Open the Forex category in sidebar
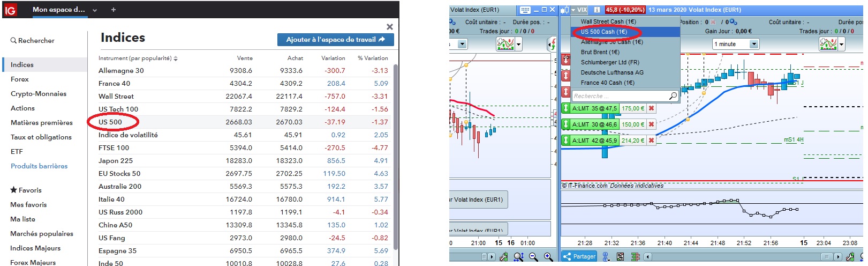868x266 pixels. pyautogui.click(x=20, y=79)
